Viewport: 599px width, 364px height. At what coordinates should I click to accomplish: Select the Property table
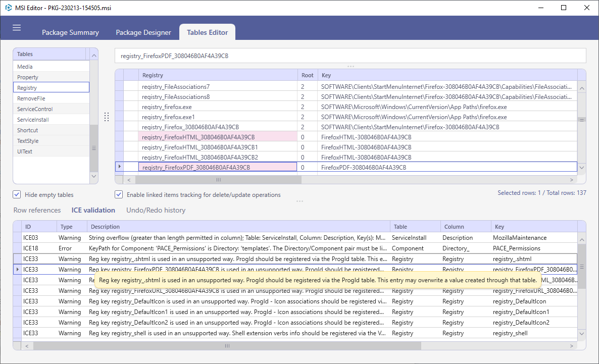point(51,77)
